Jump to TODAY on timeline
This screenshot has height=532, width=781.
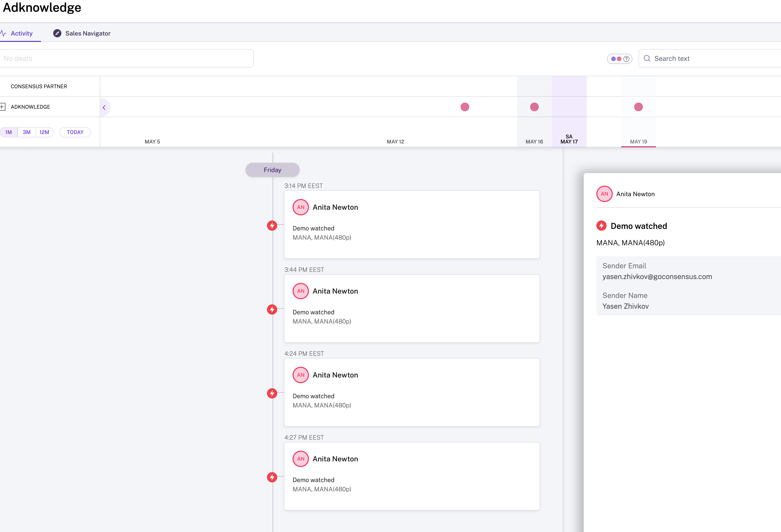tap(75, 132)
